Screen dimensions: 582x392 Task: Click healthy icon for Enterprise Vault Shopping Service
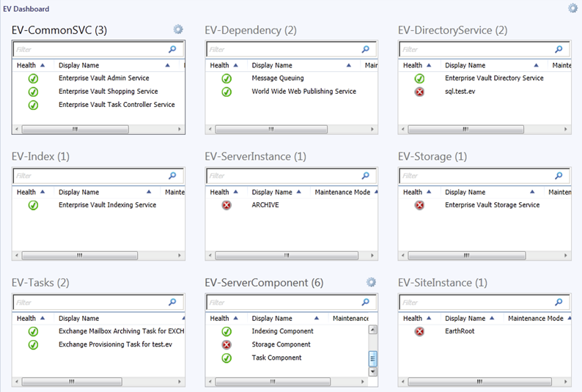pos(34,92)
